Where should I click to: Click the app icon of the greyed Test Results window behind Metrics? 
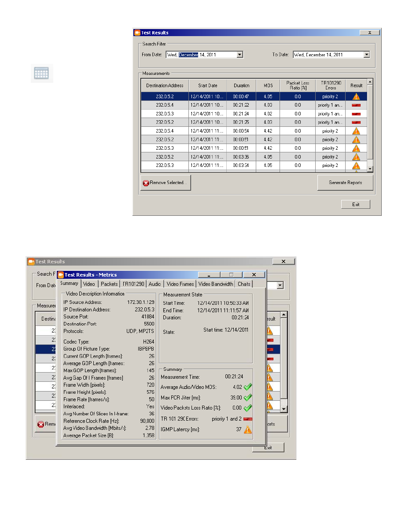click(x=31, y=262)
